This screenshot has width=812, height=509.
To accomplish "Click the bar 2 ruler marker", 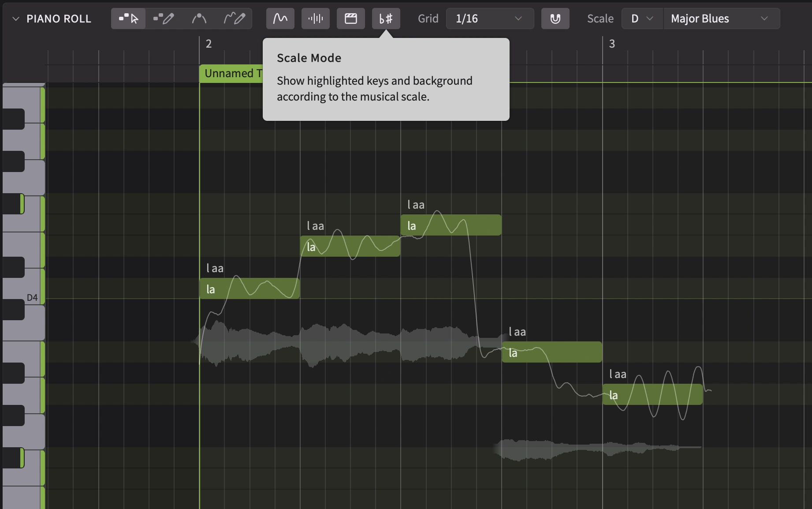I will coord(209,44).
